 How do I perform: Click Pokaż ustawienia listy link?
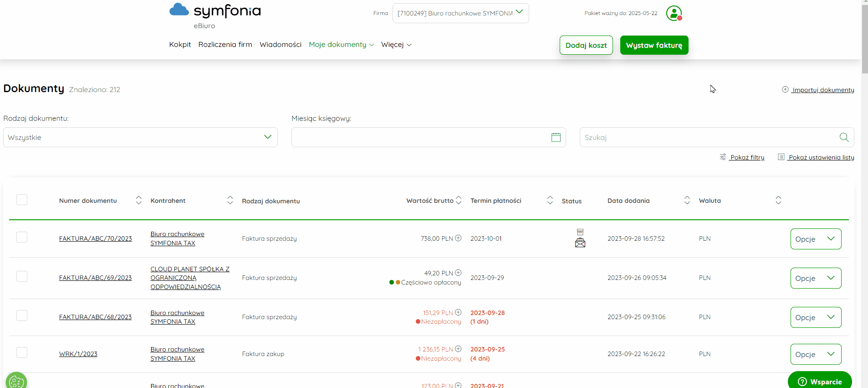click(821, 157)
